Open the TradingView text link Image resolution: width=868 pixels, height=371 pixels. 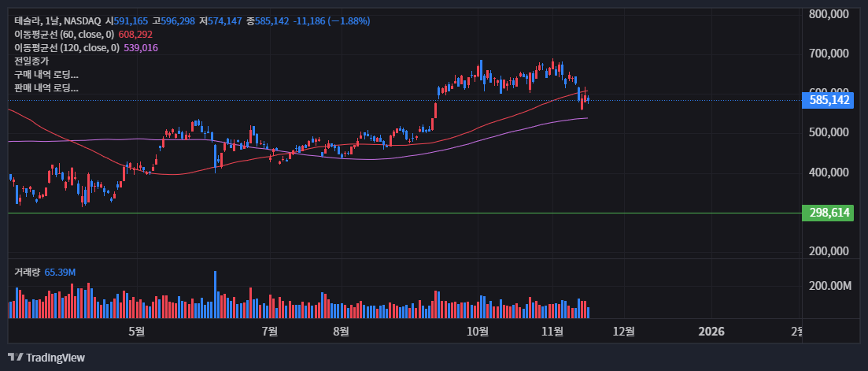(55, 358)
